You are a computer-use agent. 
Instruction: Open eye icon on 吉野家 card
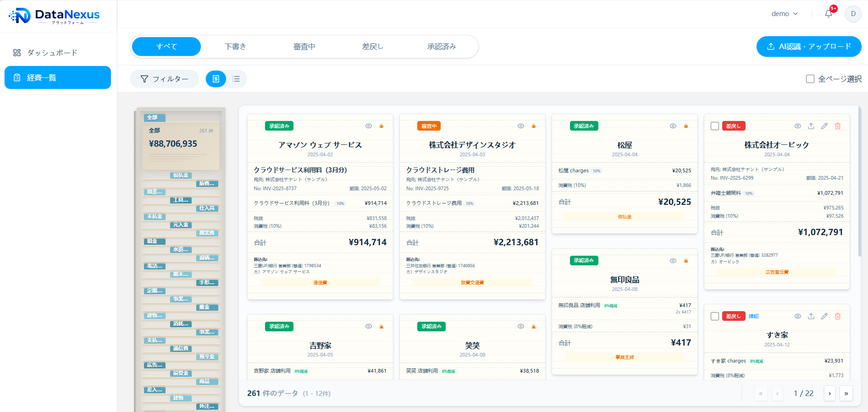coord(369,326)
